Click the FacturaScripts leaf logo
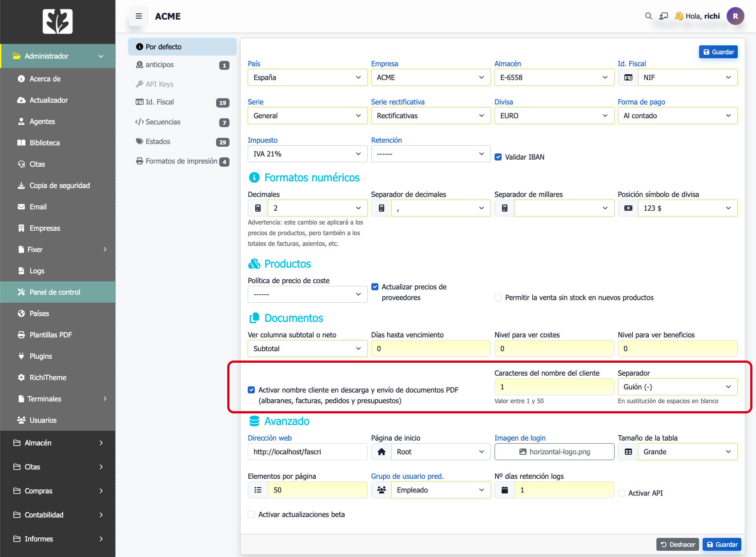This screenshot has width=756, height=557. 57,21
